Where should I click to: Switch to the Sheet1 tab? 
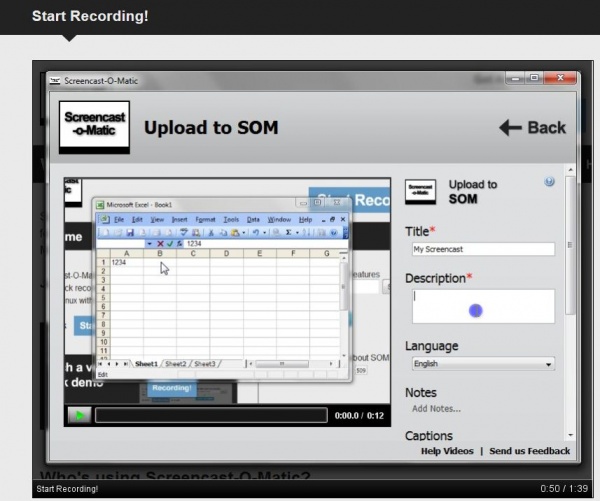coord(146,364)
